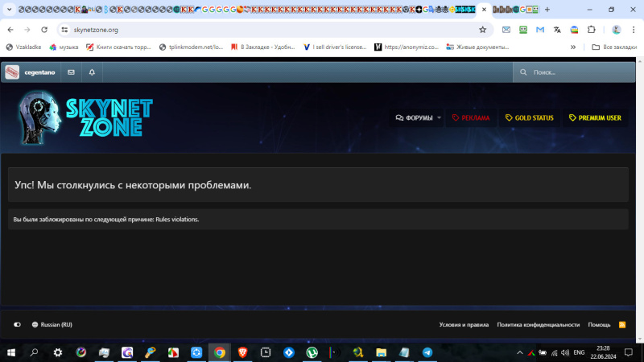Open the striped flag browser extension
Screen dimensions: 644x362
pos(574,30)
